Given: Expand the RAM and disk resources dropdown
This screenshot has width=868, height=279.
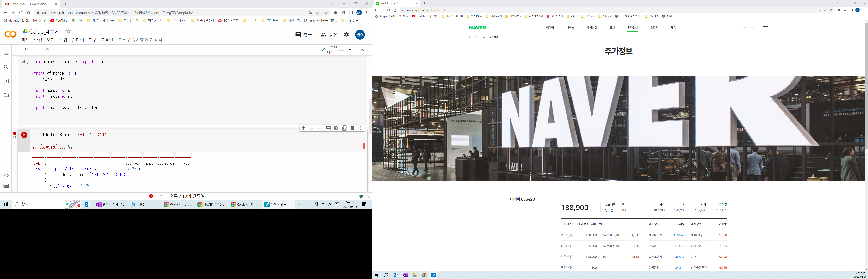Looking at the screenshot, I should click(350, 50).
